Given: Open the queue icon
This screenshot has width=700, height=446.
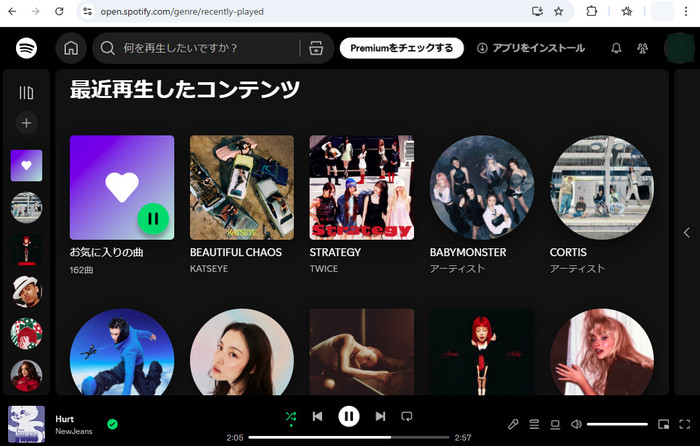Looking at the screenshot, I should coord(534,424).
